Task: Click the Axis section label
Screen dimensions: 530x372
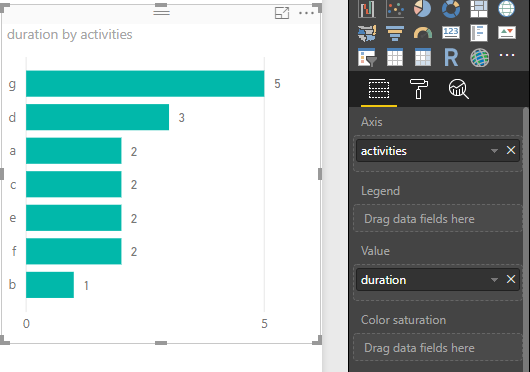Action: pyautogui.click(x=371, y=122)
